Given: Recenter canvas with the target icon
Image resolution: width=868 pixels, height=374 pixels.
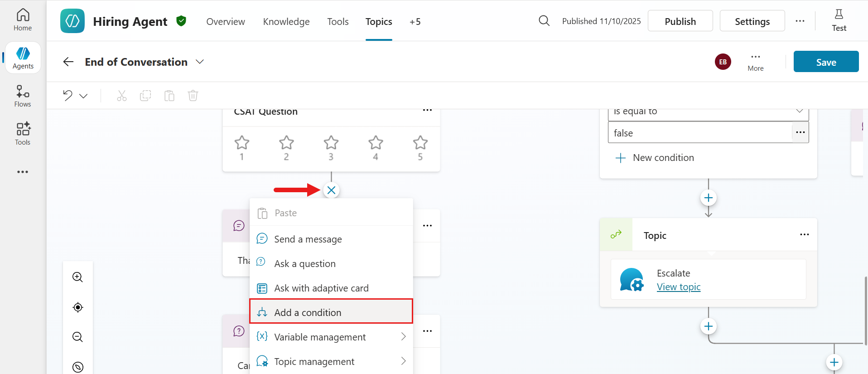Looking at the screenshot, I should [x=77, y=307].
